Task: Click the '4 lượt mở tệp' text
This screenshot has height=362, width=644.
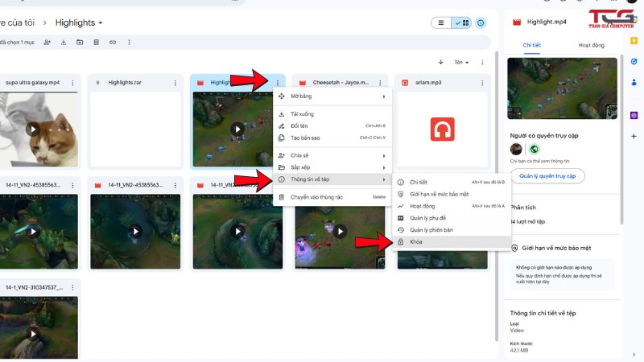Action: click(528, 222)
